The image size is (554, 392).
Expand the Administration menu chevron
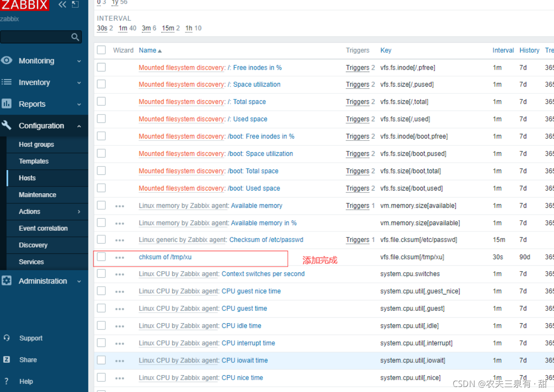click(79, 281)
